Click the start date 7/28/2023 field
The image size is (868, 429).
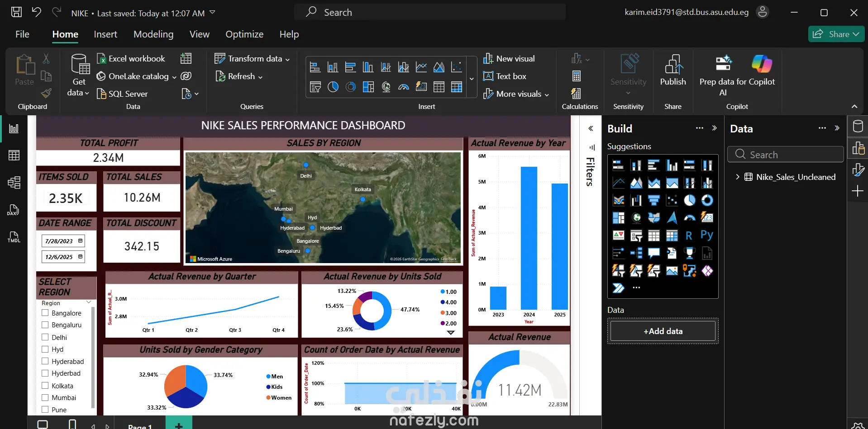coord(63,241)
